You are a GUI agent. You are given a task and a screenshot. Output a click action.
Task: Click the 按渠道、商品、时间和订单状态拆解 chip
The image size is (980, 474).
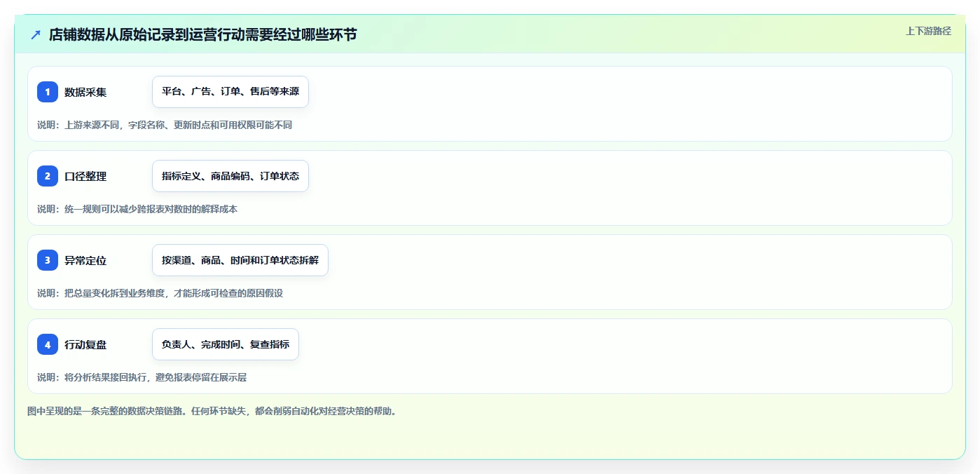coord(240,260)
